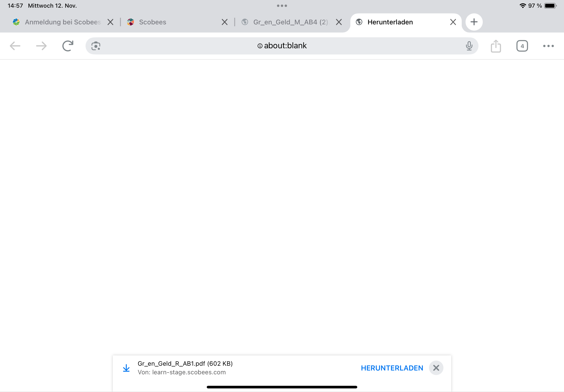Open the share sheet icon
Image resolution: width=564 pixels, height=392 pixels.
tap(496, 46)
